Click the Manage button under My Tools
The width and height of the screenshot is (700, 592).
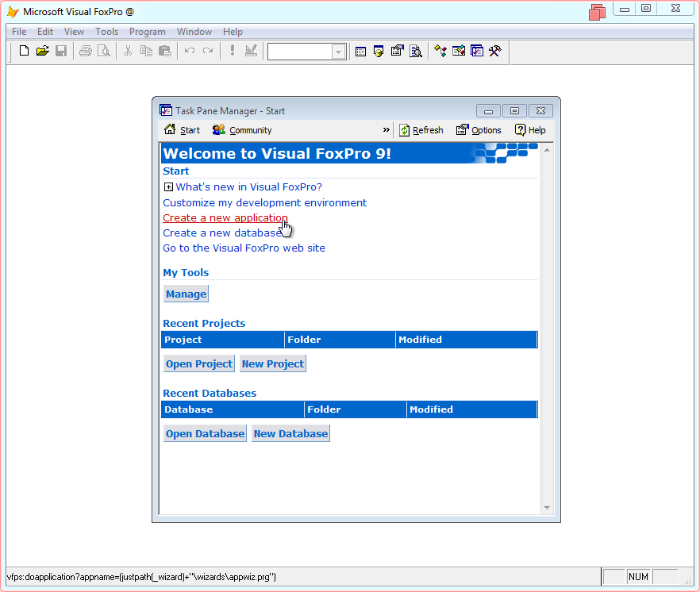click(187, 294)
